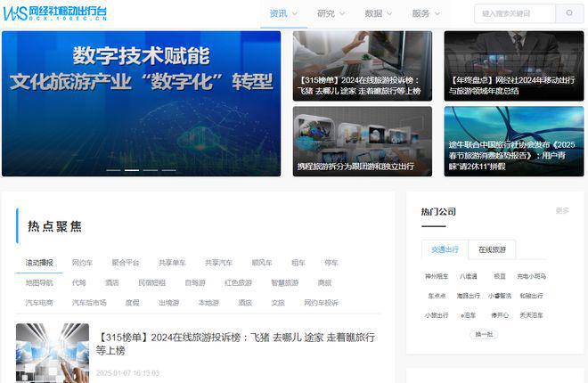
Task: Open the 神州租车 company link
Action: (x=437, y=277)
